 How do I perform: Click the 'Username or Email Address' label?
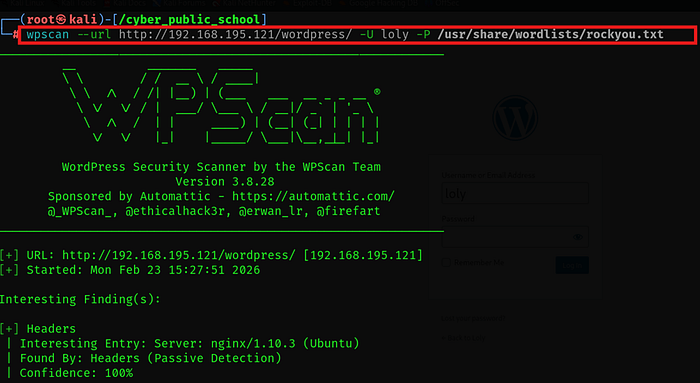488,175
